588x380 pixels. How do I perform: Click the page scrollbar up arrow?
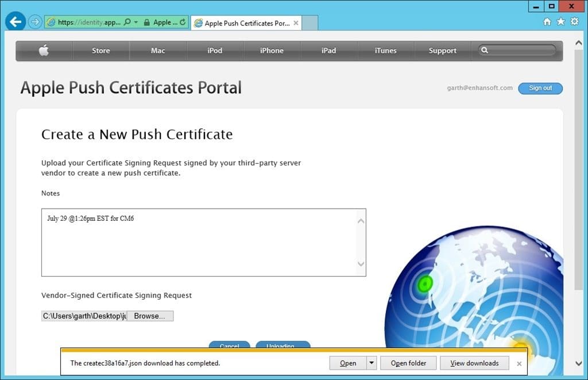coord(579,43)
